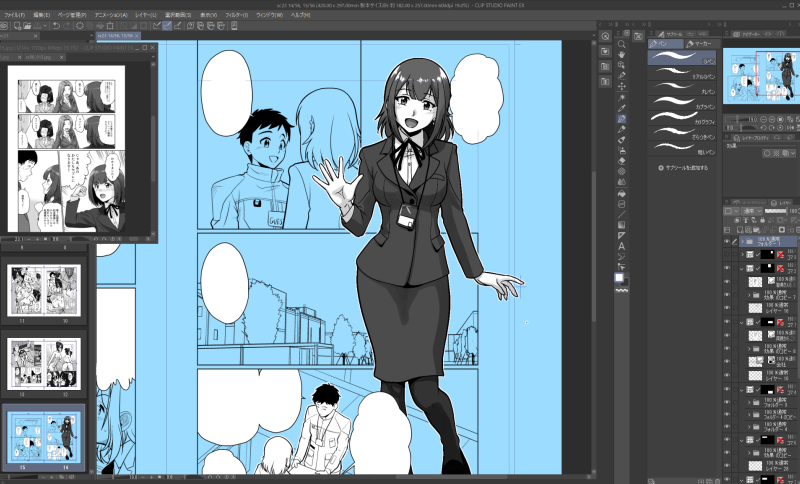Choose the Gペン brush

pos(682,57)
